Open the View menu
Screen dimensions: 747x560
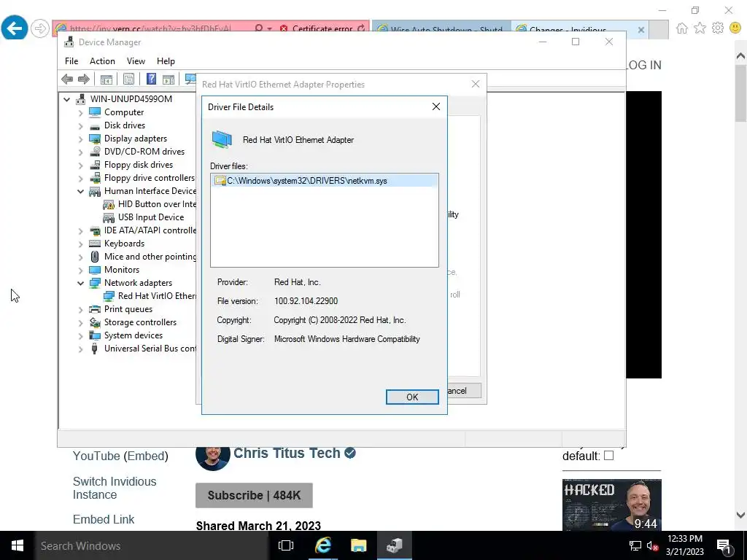136,61
